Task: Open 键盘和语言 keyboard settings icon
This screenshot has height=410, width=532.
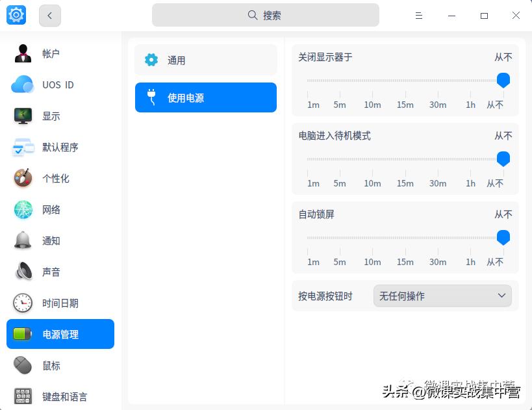Action: click(x=23, y=396)
